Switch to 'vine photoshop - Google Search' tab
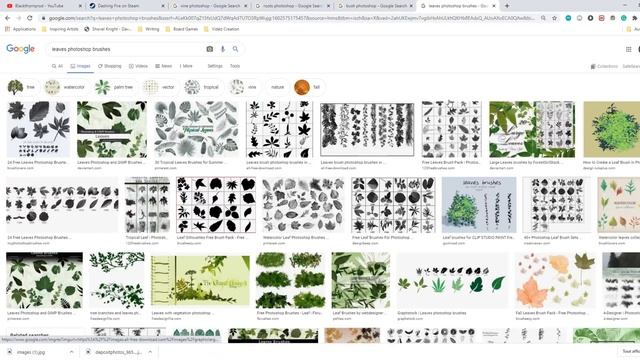Image resolution: width=640 pixels, height=360 pixels. tap(209, 6)
